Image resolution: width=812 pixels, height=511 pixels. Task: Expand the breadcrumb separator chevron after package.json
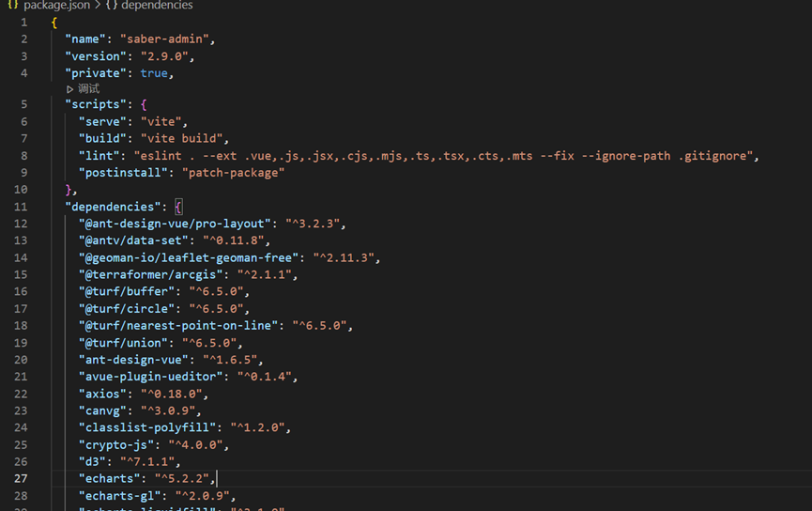96,6
